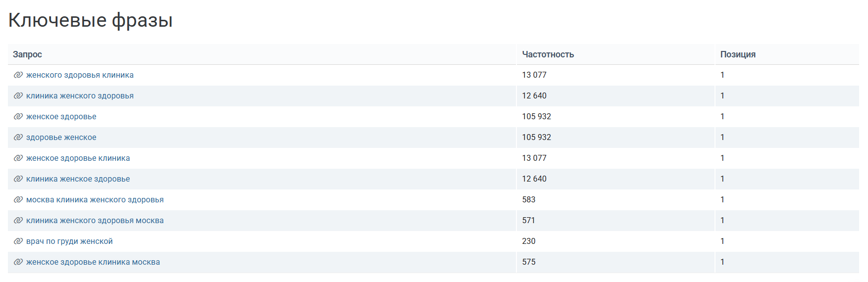Open the 'москва клиника женского здоровья' link
Viewport: 868px width, 282px height.
(x=95, y=200)
